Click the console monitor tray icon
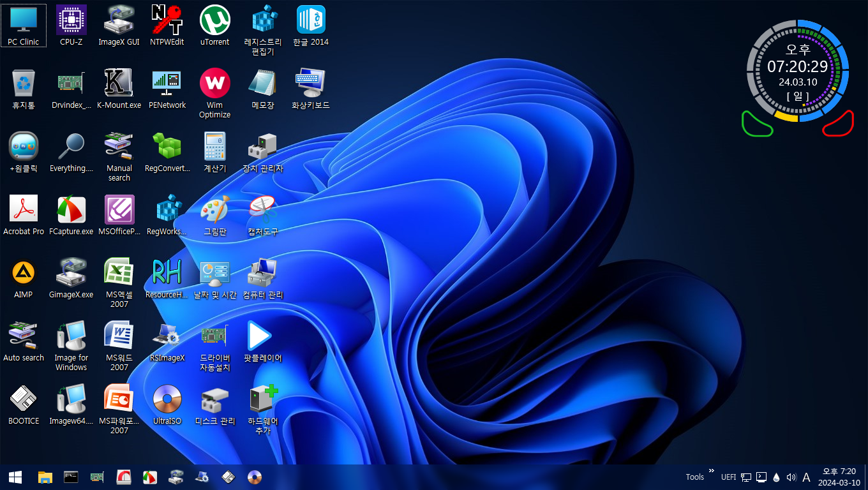This screenshot has width=868, height=490. point(761,477)
